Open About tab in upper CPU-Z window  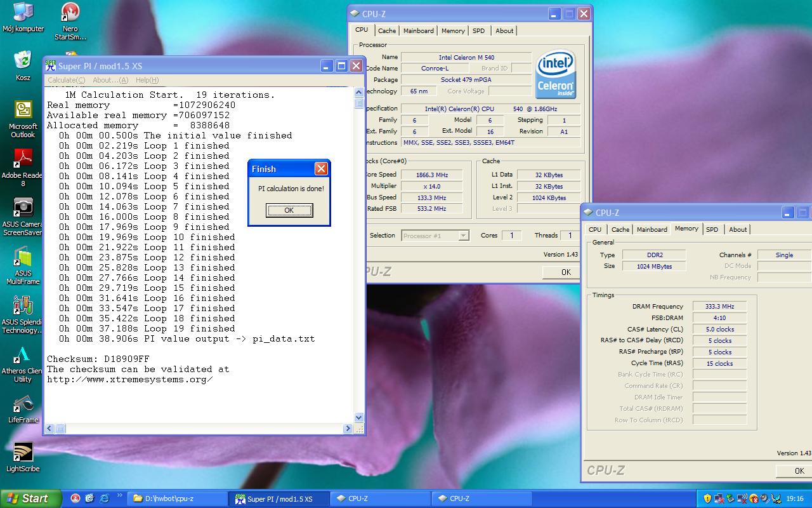click(504, 30)
